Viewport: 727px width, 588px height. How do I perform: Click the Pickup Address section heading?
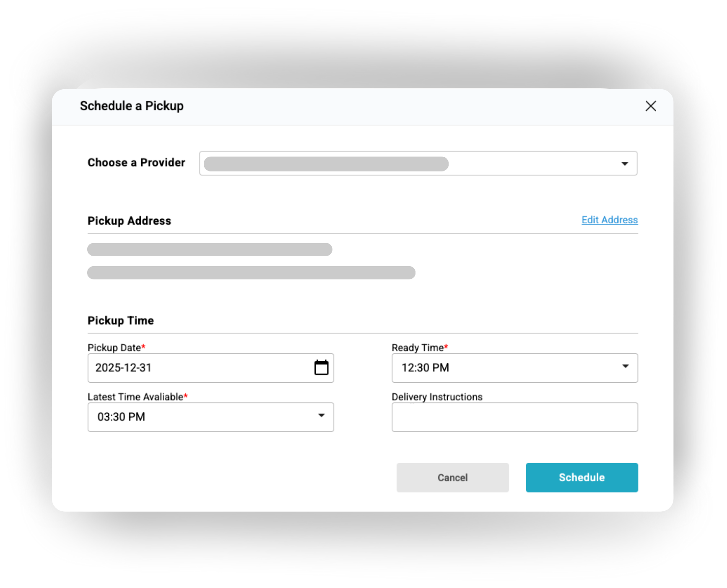tap(129, 221)
